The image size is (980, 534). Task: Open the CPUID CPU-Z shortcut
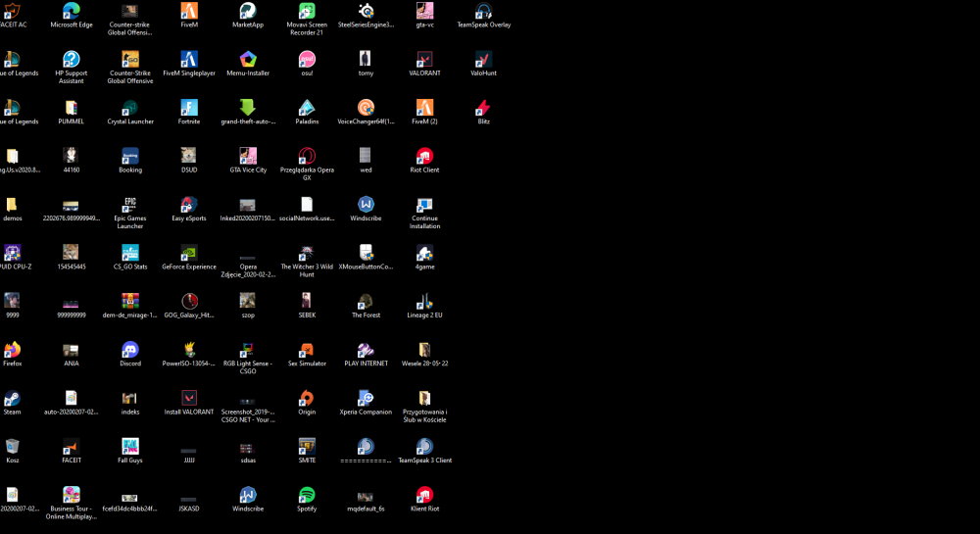click(12, 253)
